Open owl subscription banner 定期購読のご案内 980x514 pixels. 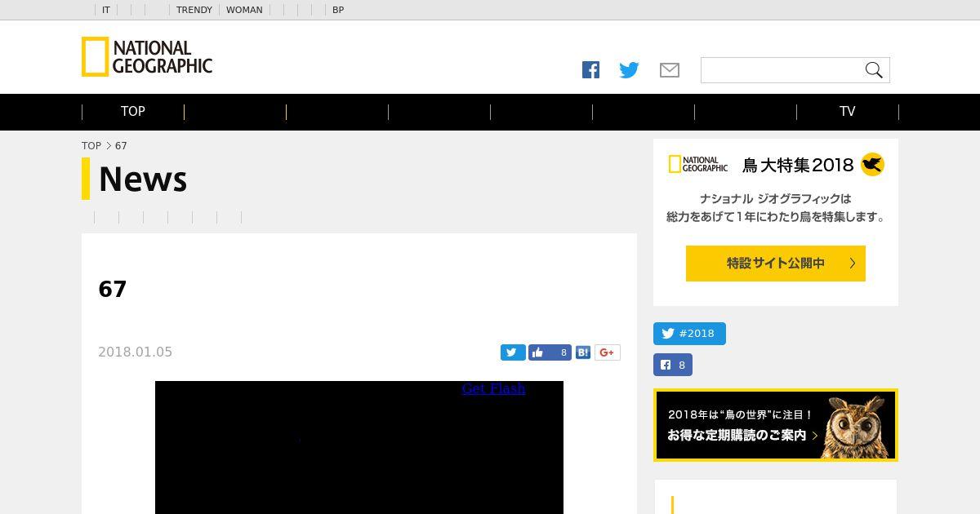pos(776,425)
